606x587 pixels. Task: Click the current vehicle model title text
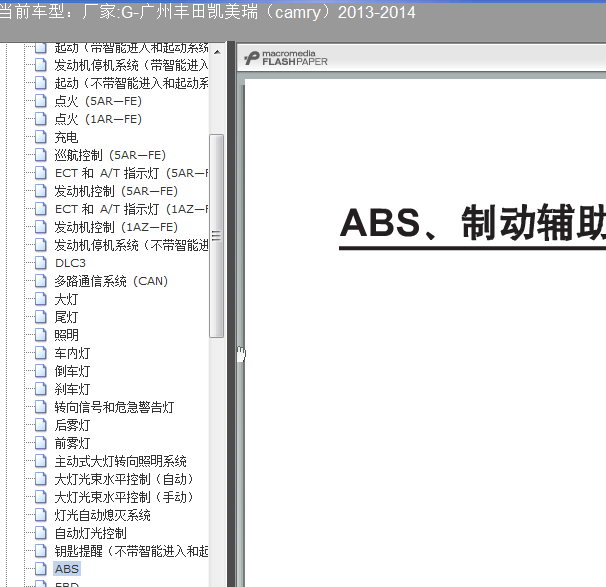click(x=208, y=12)
